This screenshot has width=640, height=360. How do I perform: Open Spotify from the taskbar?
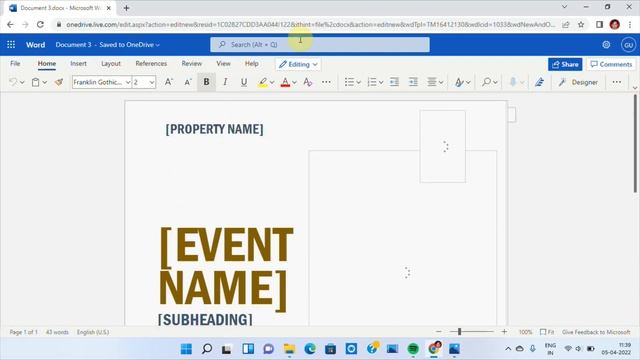413,349
